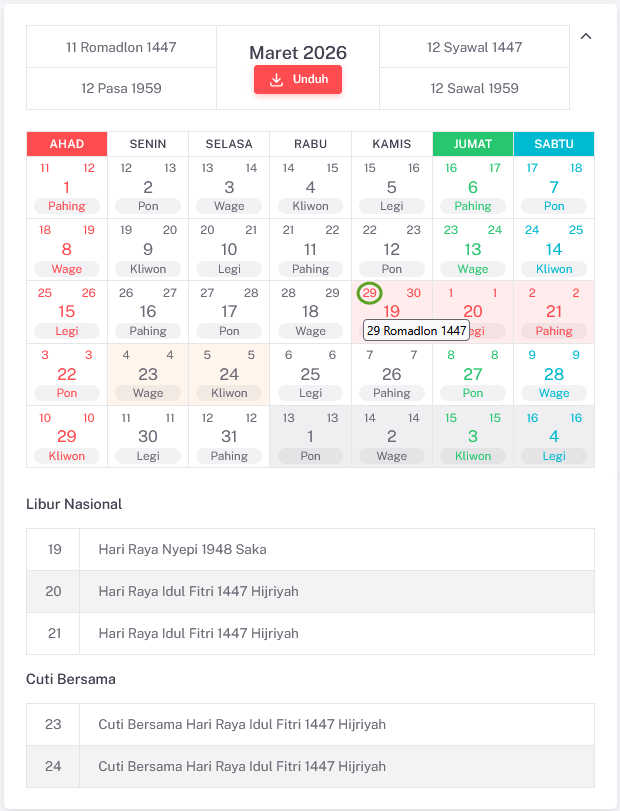Select the '12 Pasa 1959' Javanese date
This screenshot has height=811, width=620.
pyautogui.click(x=120, y=88)
